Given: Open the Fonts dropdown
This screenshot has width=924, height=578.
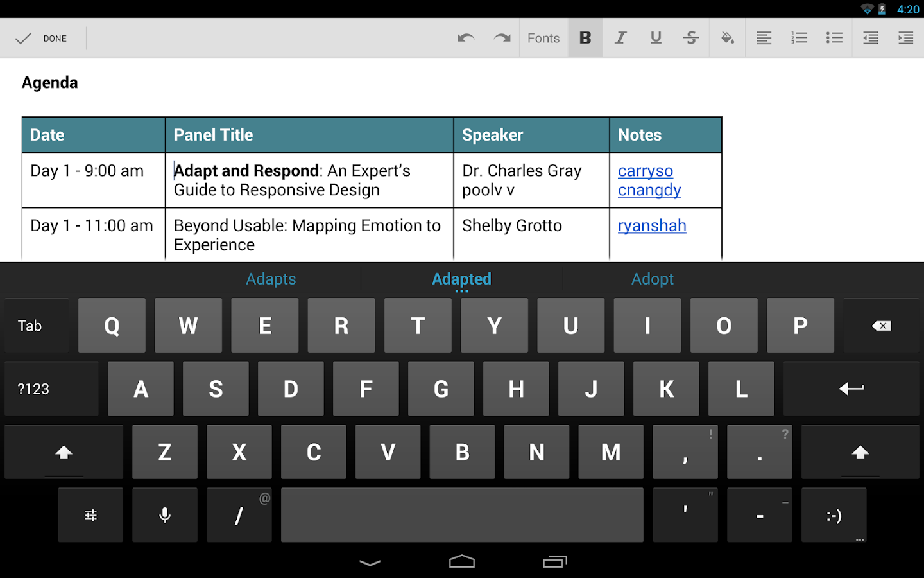Looking at the screenshot, I should pyautogui.click(x=543, y=37).
